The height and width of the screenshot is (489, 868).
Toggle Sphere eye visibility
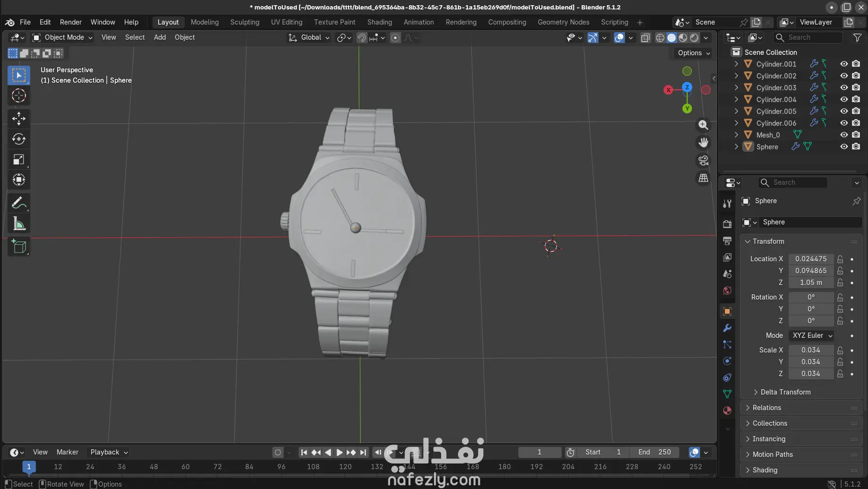point(844,146)
